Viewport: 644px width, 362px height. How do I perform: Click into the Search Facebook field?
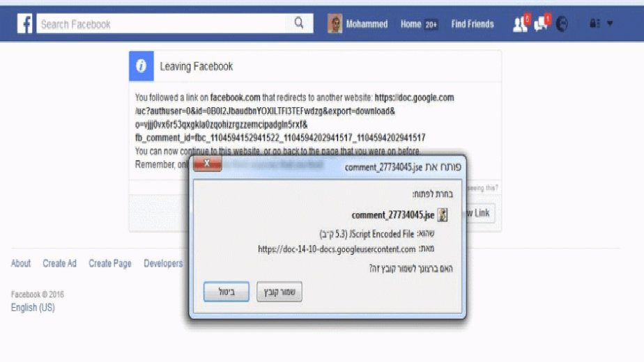[x=162, y=24]
